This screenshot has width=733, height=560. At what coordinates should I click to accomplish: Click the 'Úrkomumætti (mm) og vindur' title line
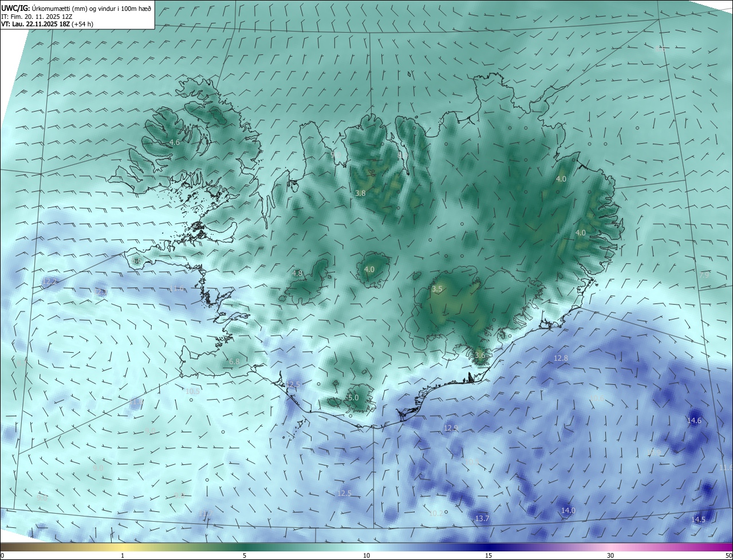tap(76, 7)
